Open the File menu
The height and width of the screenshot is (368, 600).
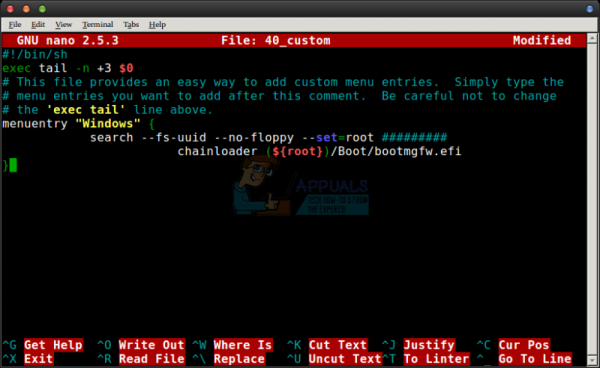coord(15,24)
